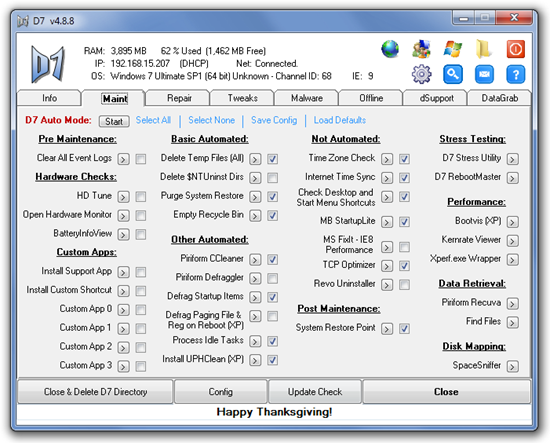The image size is (550, 443).
Task: Launch HD Tune arrow button
Action: pyautogui.click(x=123, y=197)
